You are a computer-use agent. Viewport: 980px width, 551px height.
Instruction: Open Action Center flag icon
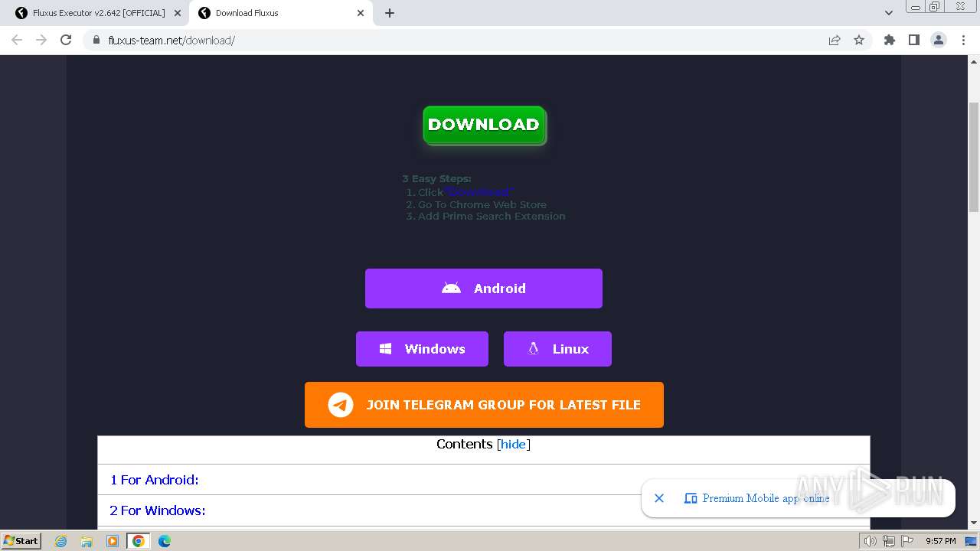[x=906, y=541]
